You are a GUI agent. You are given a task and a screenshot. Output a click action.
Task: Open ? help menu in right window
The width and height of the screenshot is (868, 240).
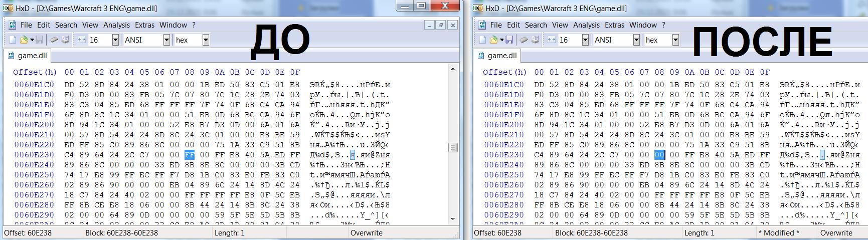coord(663,25)
